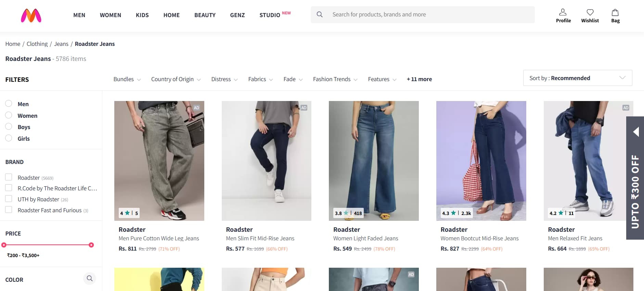This screenshot has width=644, height=291.
Task: Click the 3.8 rating badge with 418 reviews
Action: click(x=348, y=213)
